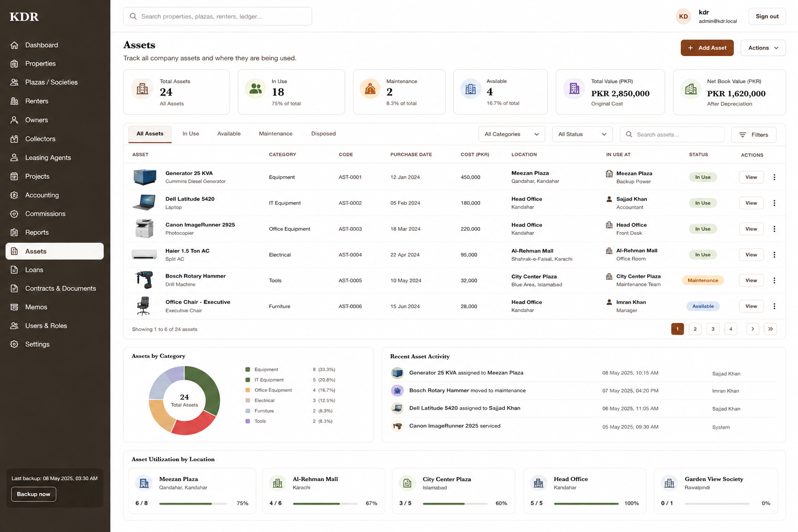
Task: Open the Dashboard home icon in sidebar
Action: (15, 45)
